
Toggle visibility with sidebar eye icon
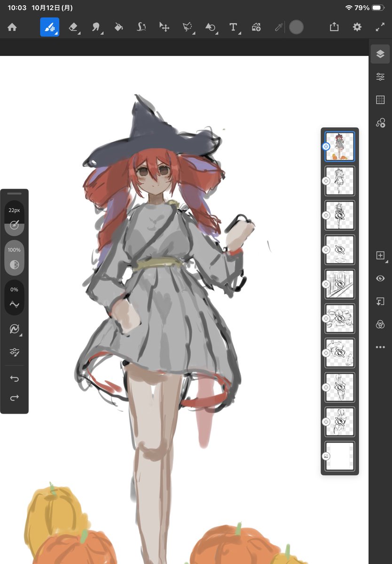point(380,279)
